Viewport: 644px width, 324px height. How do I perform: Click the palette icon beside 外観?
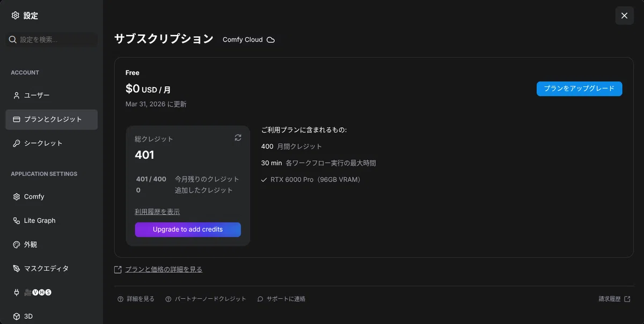(17, 245)
